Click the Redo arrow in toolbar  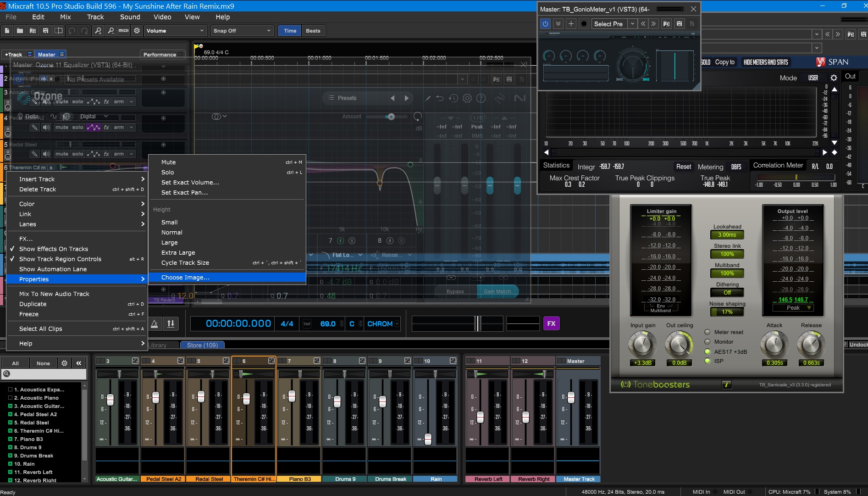(84, 31)
